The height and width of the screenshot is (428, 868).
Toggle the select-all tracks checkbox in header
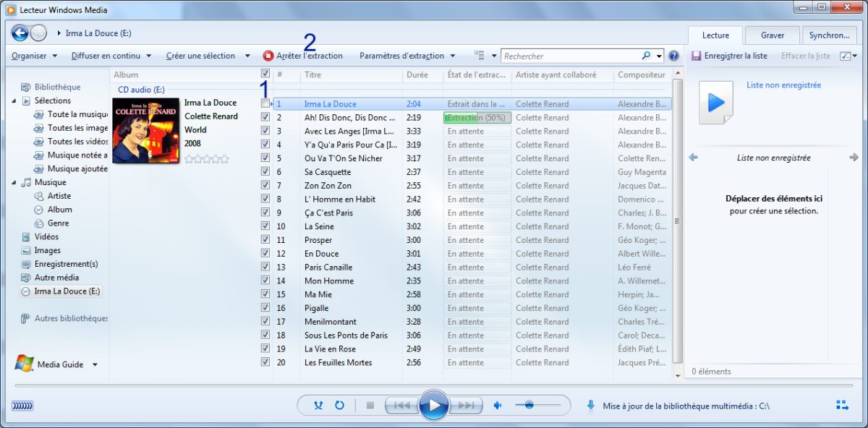point(265,74)
